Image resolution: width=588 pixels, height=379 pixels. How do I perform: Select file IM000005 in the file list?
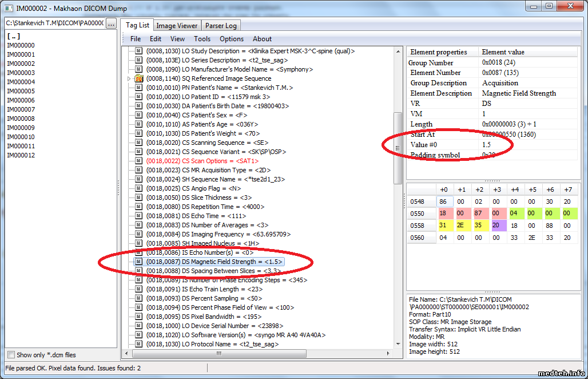coord(21,91)
